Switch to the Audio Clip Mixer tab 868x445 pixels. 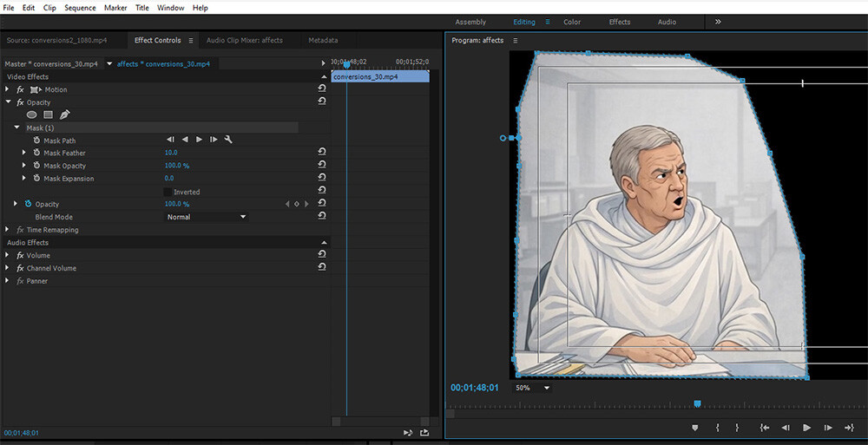(244, 41)
